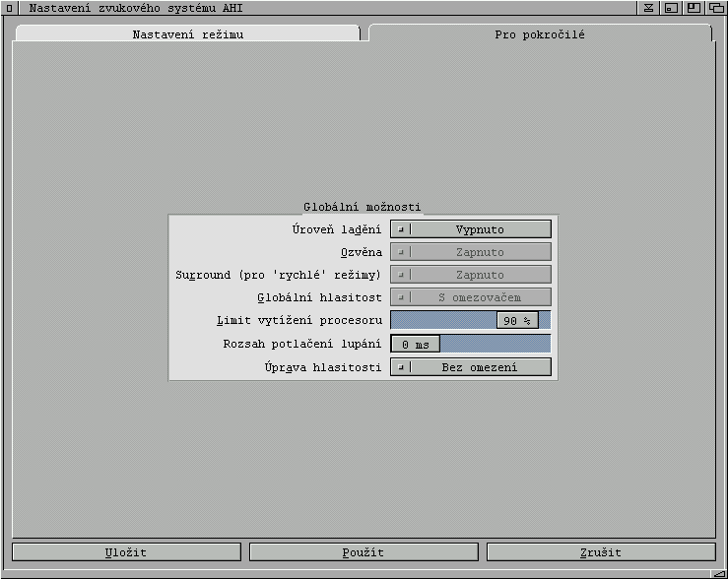Apply settings with the Použít button

coord(364,552)
